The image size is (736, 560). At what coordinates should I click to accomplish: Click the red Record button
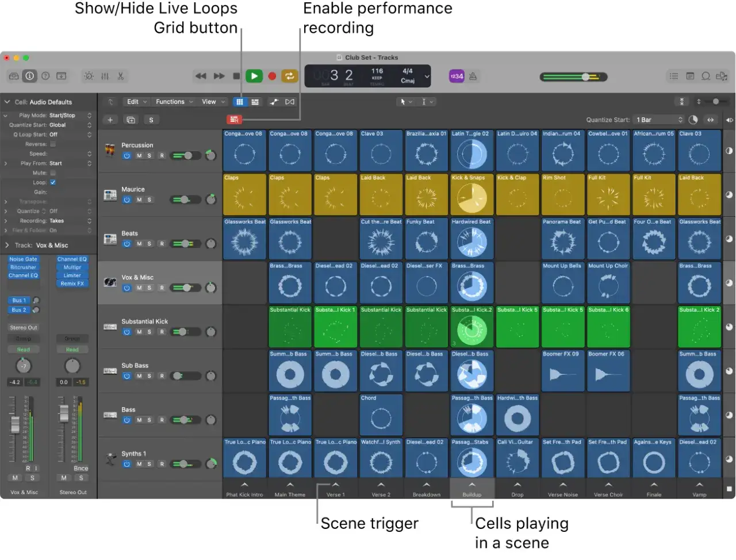click(272, 76)
